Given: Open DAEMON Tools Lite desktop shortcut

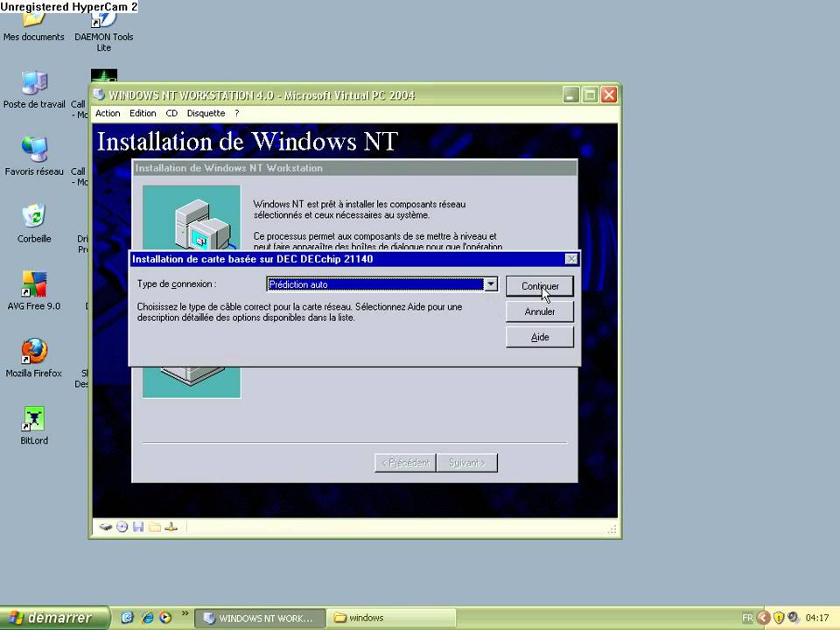Looking at the screenshot, I should click(x=103, y=31).
